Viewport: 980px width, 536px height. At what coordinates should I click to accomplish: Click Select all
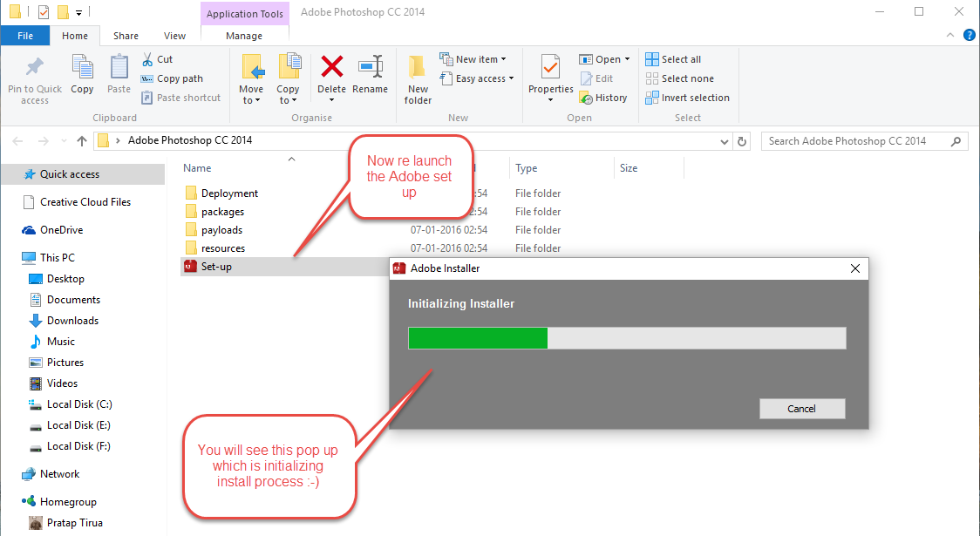click(x=673, y=59)
